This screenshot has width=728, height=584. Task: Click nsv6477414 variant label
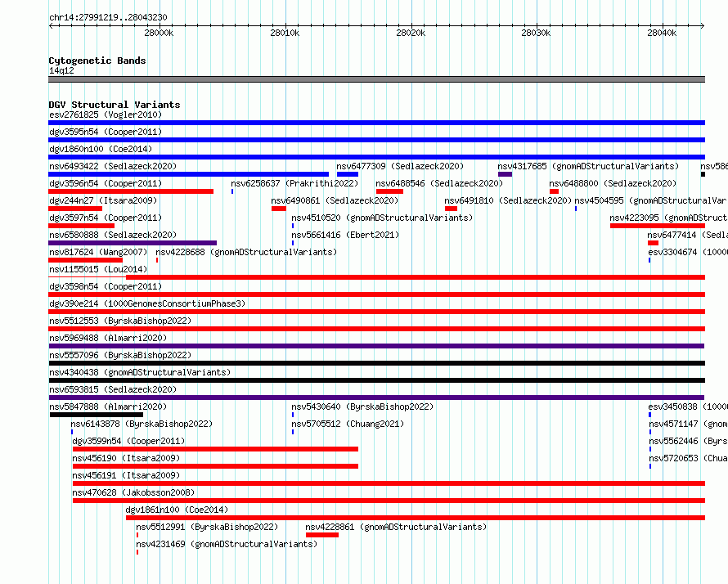(x=688, y=235)
